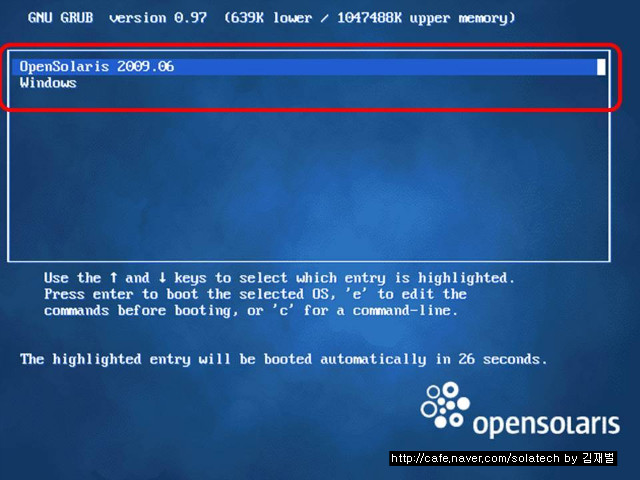Viewport: 640px width, 480px height.
Task: Click the "Use the keys to select" instruction line
Action: (279, 278)
